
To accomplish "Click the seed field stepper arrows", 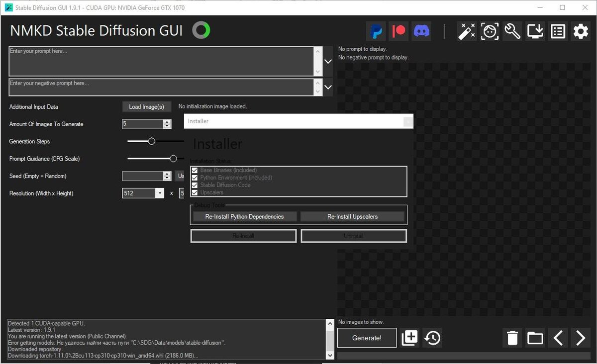I will click(x=167, y=176).
